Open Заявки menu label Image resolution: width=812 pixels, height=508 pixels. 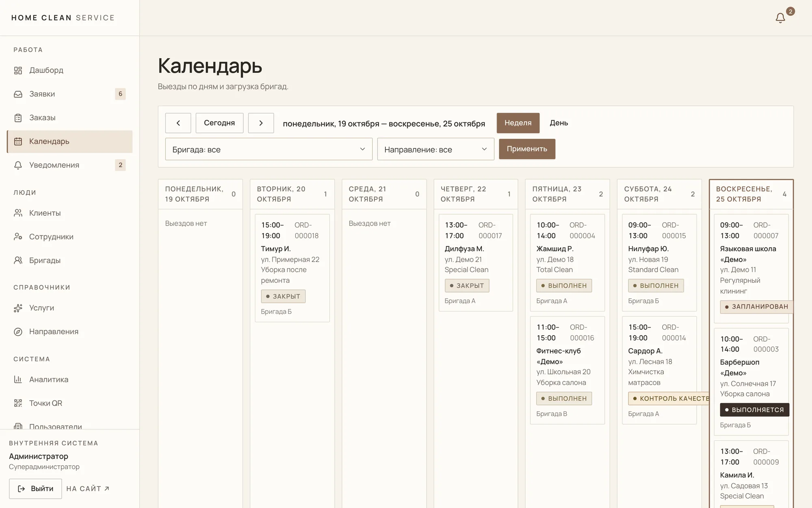(x=42, y=94)
